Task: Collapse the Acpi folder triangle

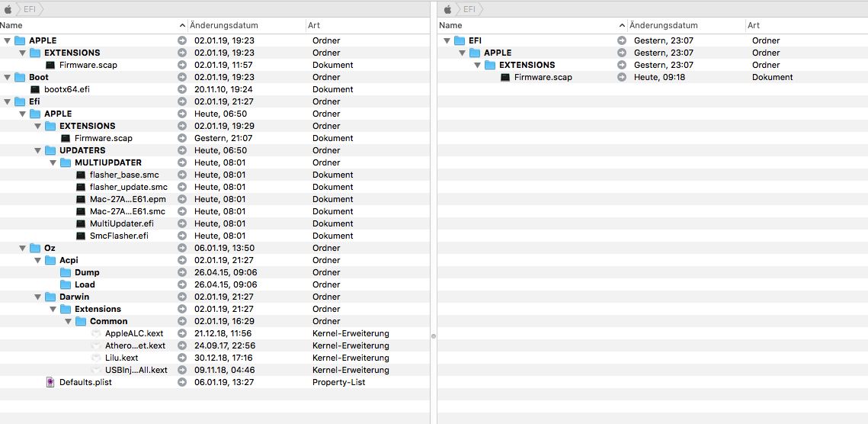Action: (x=37, y=260)
